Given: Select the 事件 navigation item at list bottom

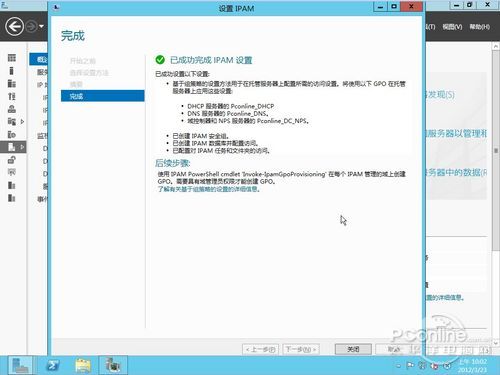Looking at the screenshot, I should [x=42, y=199].
